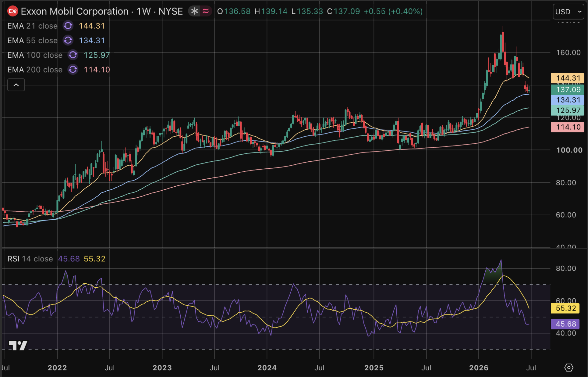Click the 2023 label on time axis
This screenshot has width=588, height=377.
[162, 368]
